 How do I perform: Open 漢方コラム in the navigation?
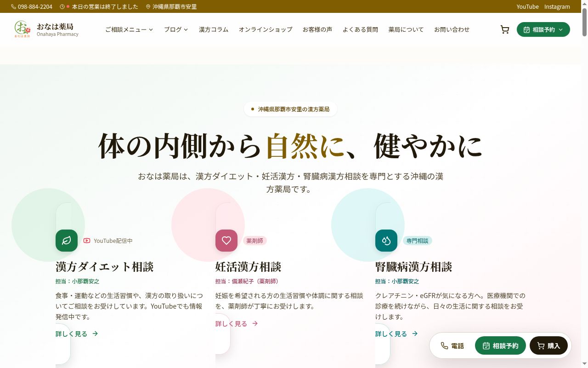tap(214, 29)
